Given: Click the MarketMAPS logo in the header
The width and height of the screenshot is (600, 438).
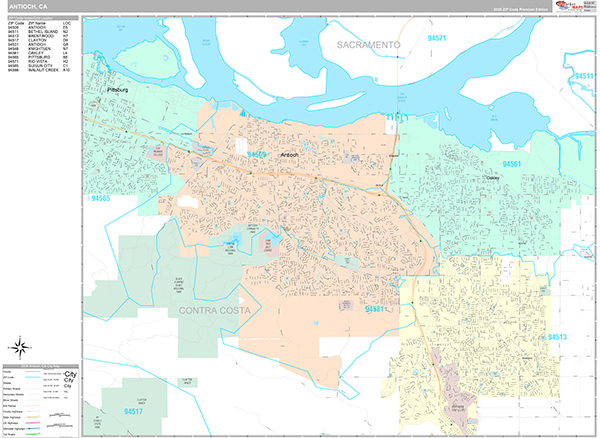Looking at the screenshot, I should (569, 7).
